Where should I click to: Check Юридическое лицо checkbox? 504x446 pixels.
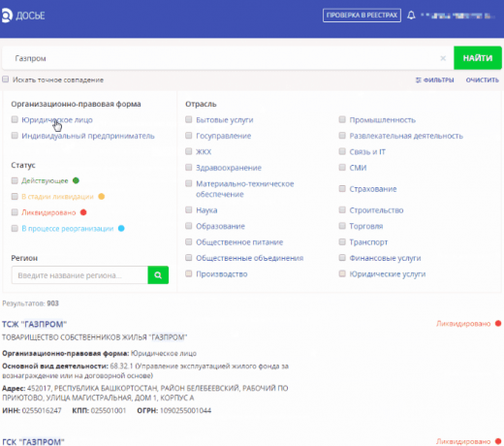(15, 119)
